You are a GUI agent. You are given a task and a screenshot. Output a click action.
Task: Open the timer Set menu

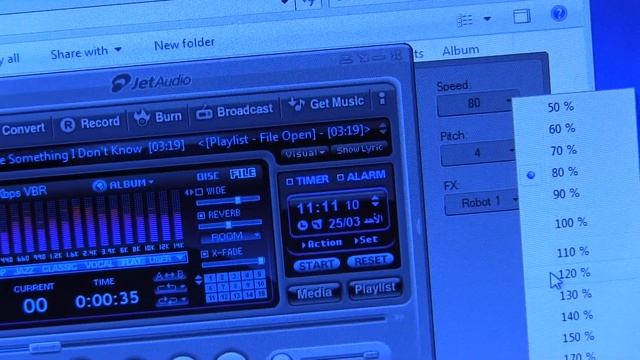coord(366,240)
